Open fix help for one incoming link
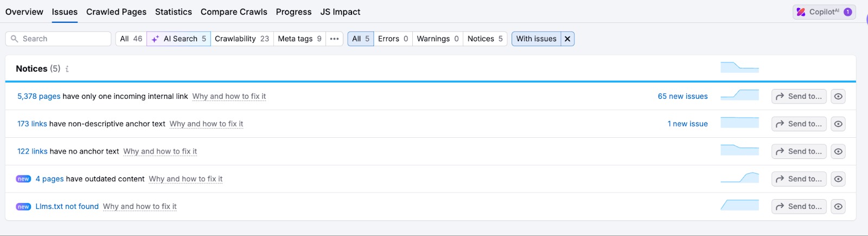Screen dimensions: 868x236 click(229, 96)
